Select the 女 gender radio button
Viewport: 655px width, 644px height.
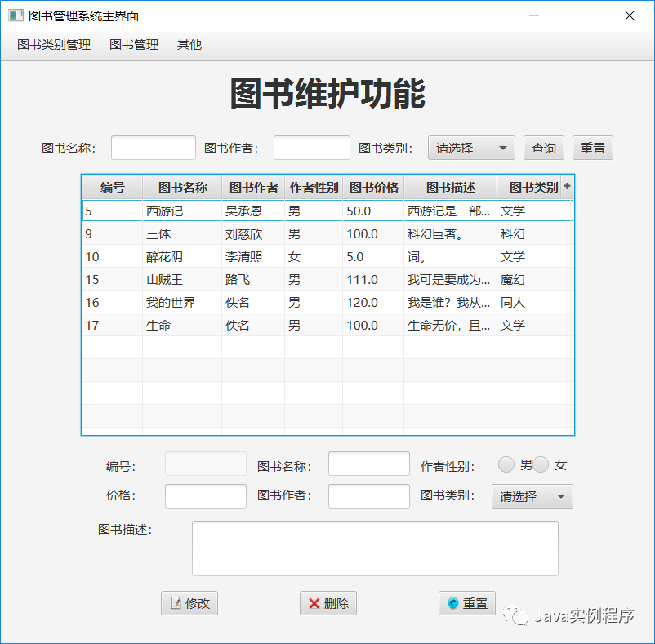pyautogui.click(x=540, y=464)
